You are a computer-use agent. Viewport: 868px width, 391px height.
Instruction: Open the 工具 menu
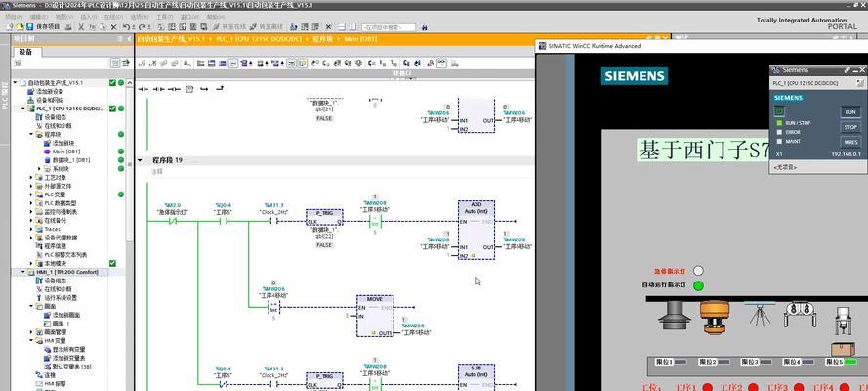pos(163,17)
